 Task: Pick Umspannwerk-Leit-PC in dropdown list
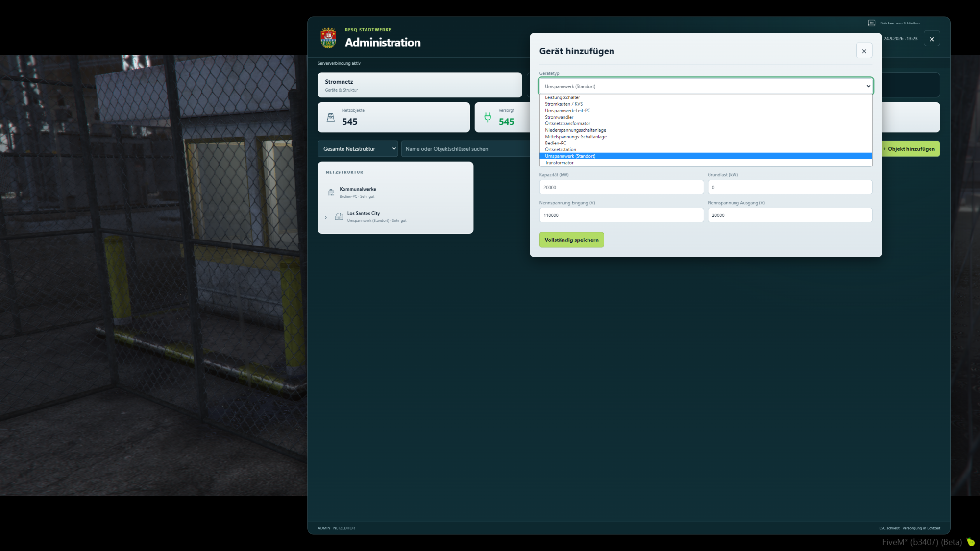click(x=706, y=111)
